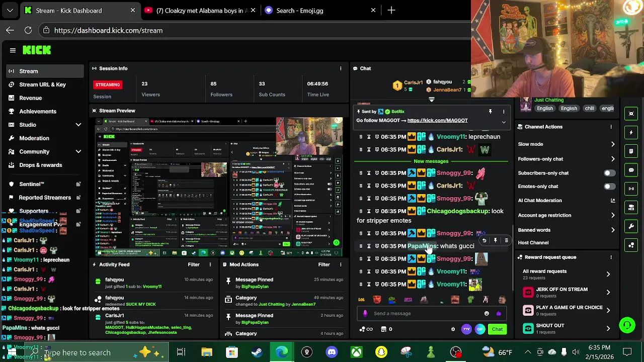The image size is (644, 362).
Task: Click Filter in Mod Actions
Action: tap(324, 264)
